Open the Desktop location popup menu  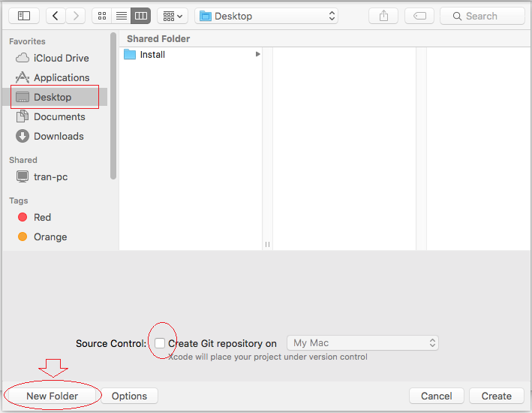click(x=266, y=16)
